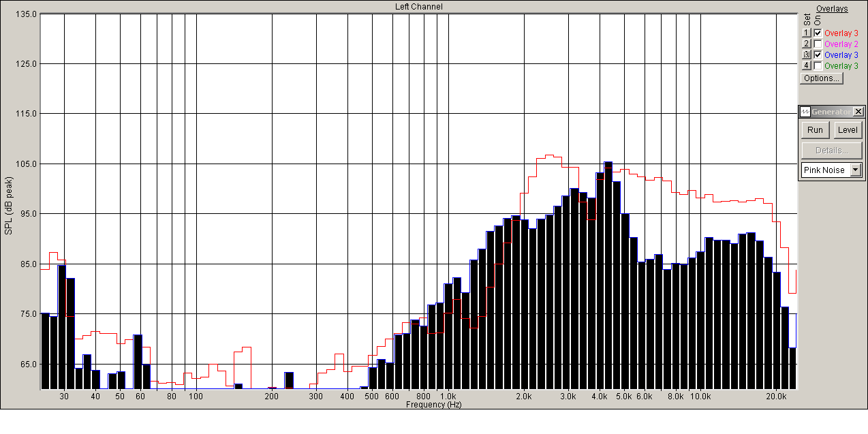This screenshot has width=868, height=434.
Task: Run the signal generator
Action: tap(815, 130)
